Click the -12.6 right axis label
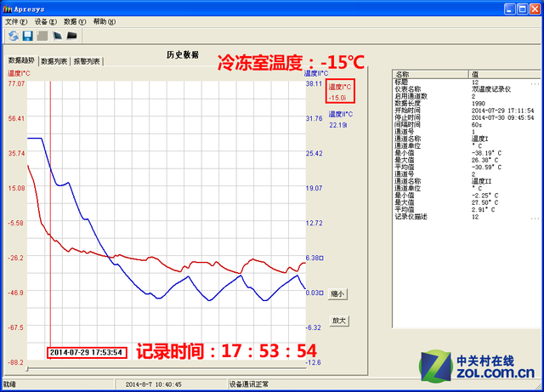 314,362
